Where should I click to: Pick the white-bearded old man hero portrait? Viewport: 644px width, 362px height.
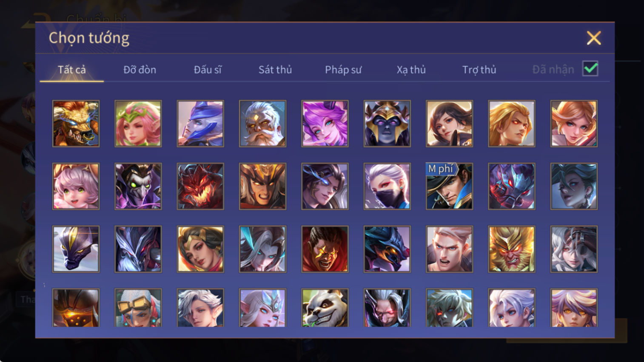[262, 124]
